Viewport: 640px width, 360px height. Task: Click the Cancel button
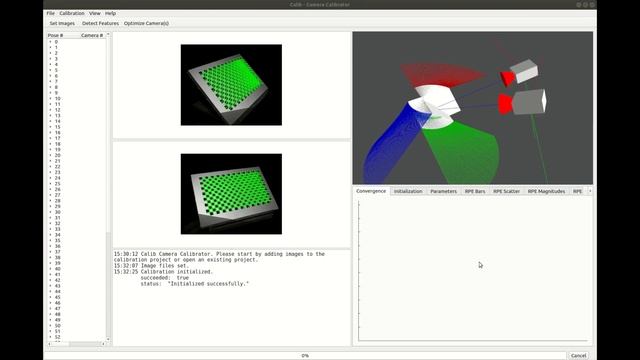coord(578,356)
